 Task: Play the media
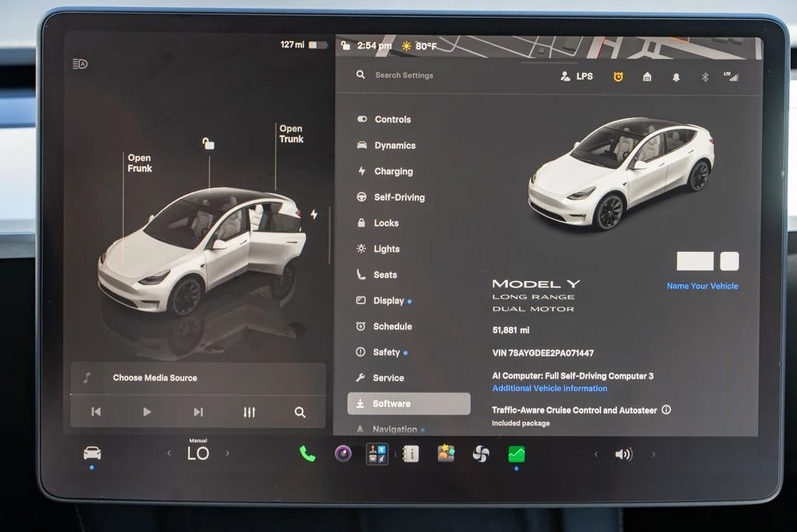[x=147, y=411]
